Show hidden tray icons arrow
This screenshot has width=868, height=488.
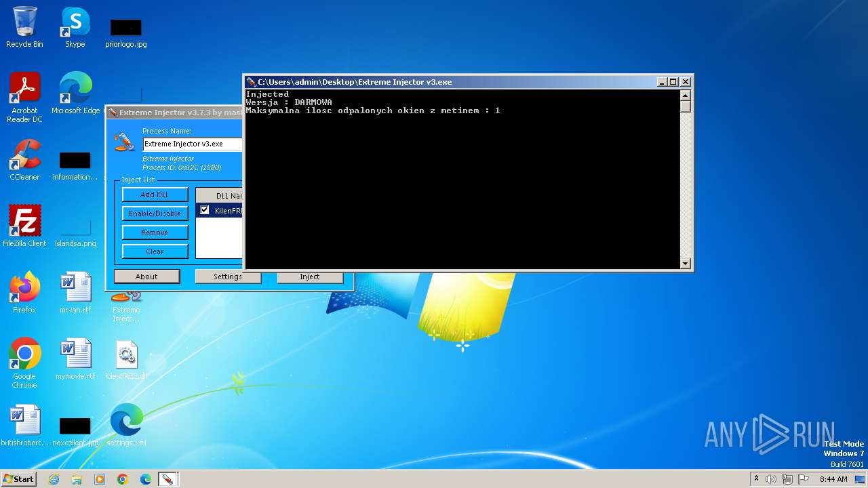point(756,479)
